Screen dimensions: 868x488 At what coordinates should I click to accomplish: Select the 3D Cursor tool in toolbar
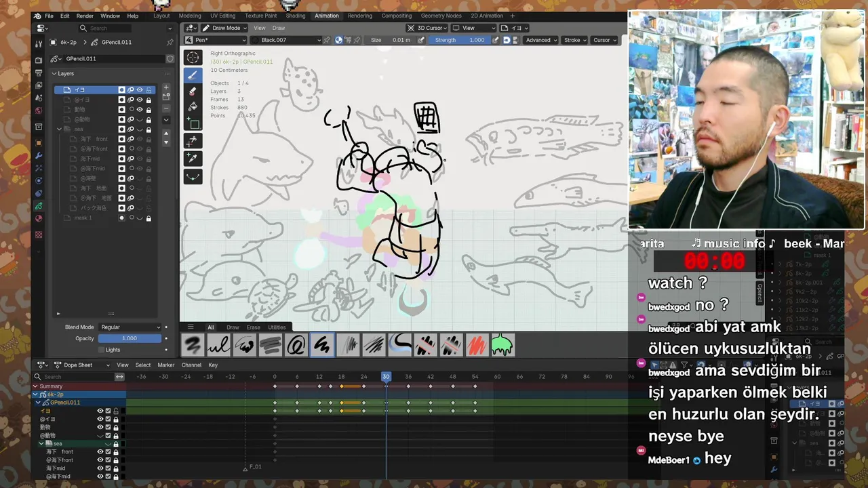tap(193, 58)
